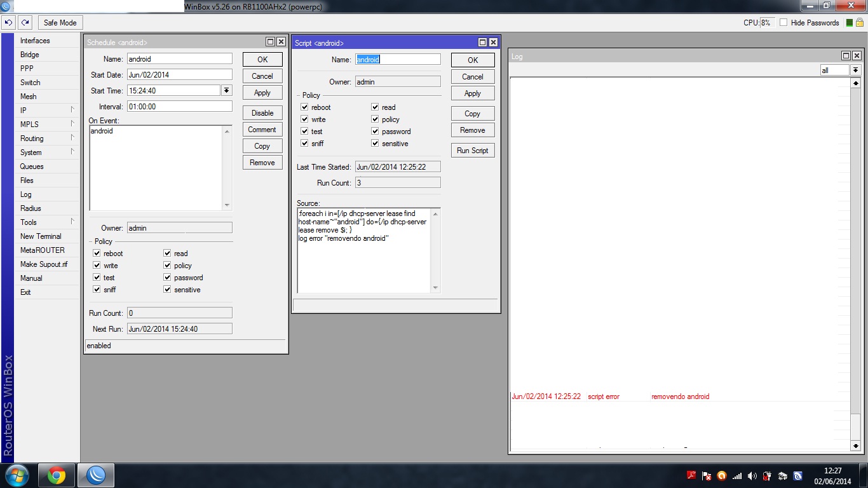This screenshot has height=488, width=868.
Task: Click the device hardware tray icon
Action: pyautogui.click(x=783, y=475)
